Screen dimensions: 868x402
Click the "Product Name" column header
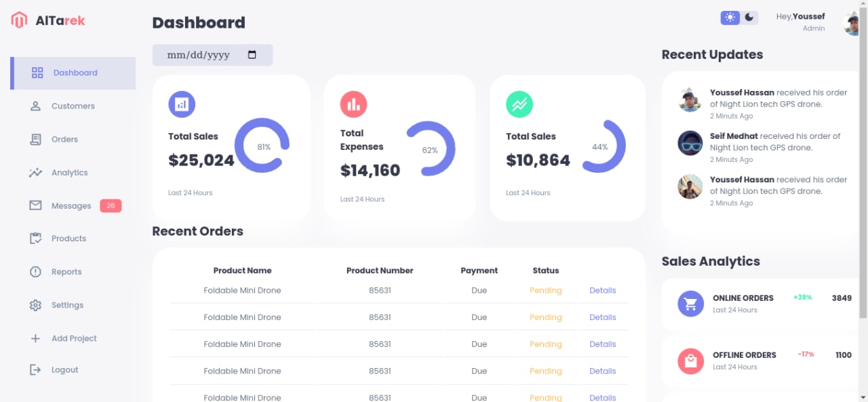coord(243,270)
